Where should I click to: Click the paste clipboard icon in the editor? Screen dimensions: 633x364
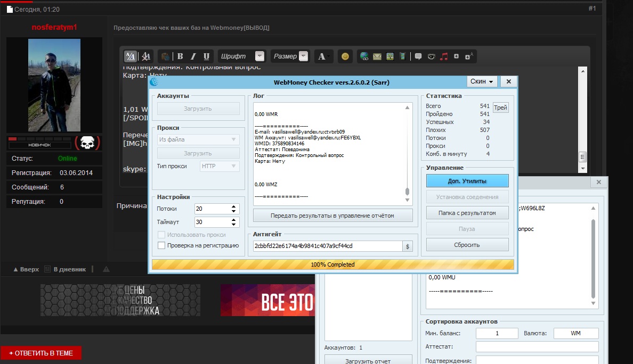point(165,56)
